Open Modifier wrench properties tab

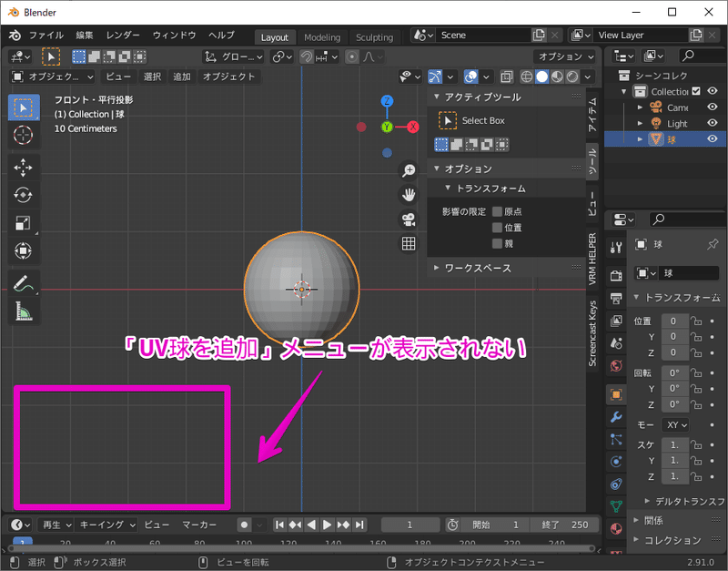(616, 417)
